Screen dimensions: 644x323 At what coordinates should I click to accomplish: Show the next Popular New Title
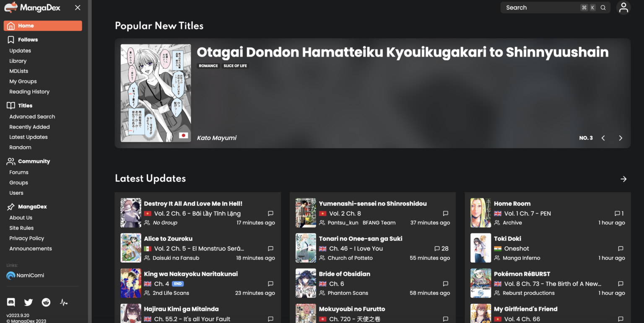[621, 137]
